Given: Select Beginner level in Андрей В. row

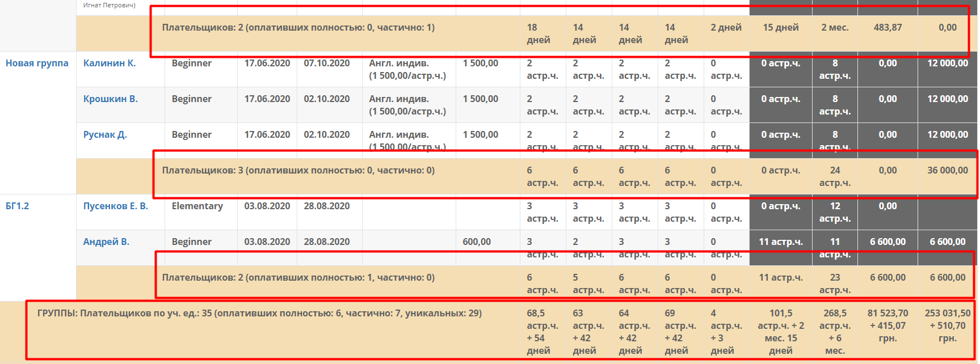Looking at the screenshot, I should pyautogui.click(x=192, y=242).
